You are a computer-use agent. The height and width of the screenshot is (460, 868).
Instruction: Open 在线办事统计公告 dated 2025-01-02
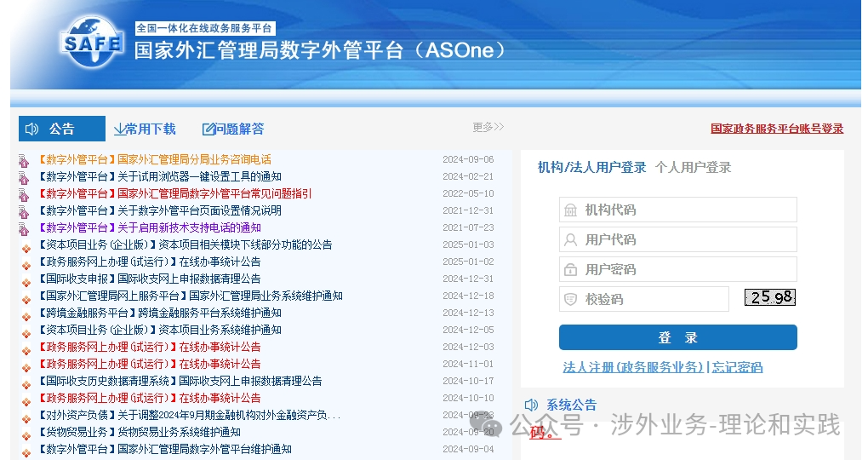(149, 262)
